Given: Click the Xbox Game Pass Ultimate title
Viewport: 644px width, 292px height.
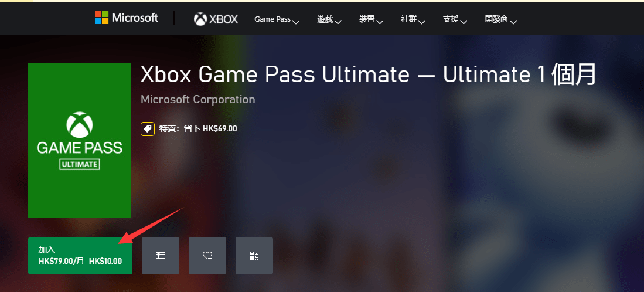Looking at the screenshot, I should point(368,75).
